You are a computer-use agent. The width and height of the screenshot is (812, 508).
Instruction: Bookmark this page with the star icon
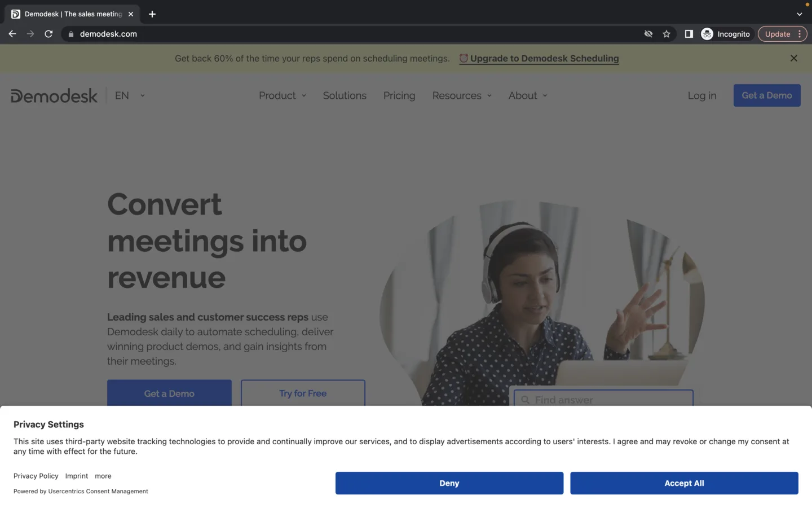click(667, 34)
